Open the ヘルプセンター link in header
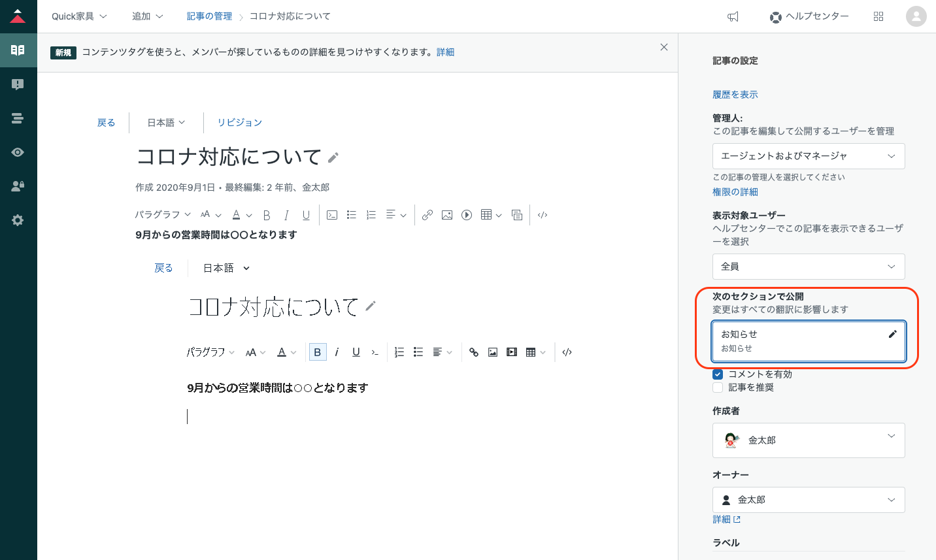 pyautogui.click(x=809, y=16)
